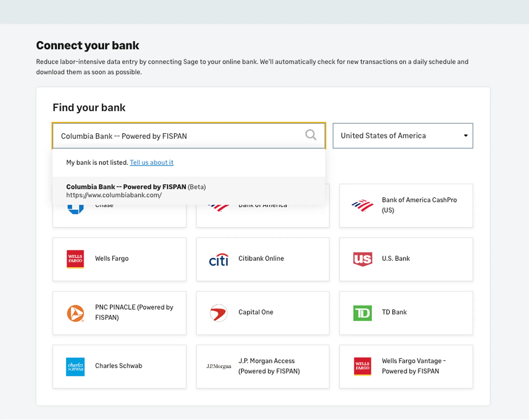
Task: Choose the Charles Schwab label
Action: [x=118, y=366]
